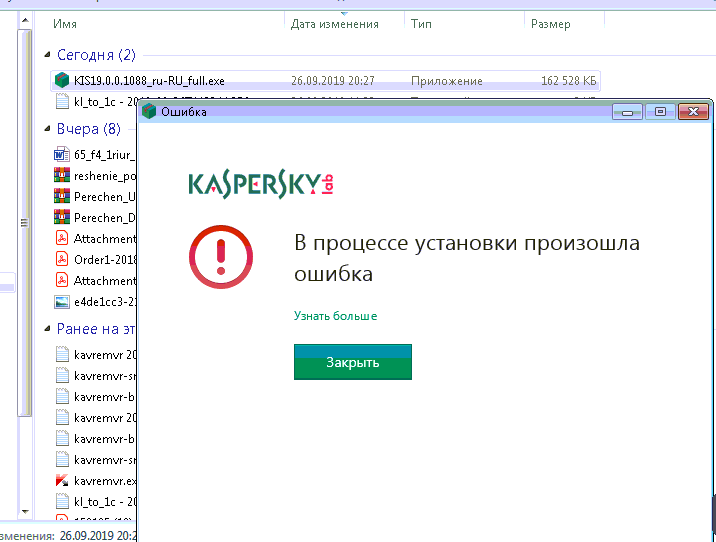Click file name reshenie_po
The height and width of the screenshot is (542, 716).
click(105, 176)
